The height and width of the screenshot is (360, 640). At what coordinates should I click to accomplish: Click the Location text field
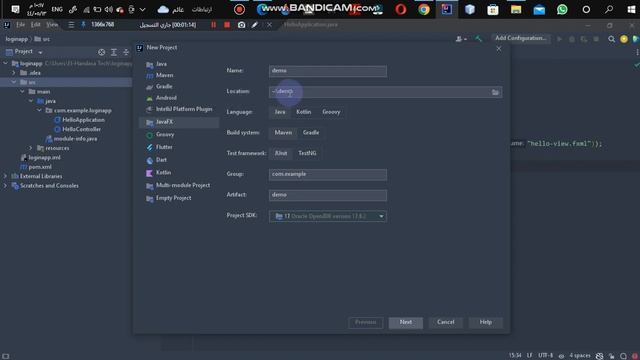[x=380, y=92]
